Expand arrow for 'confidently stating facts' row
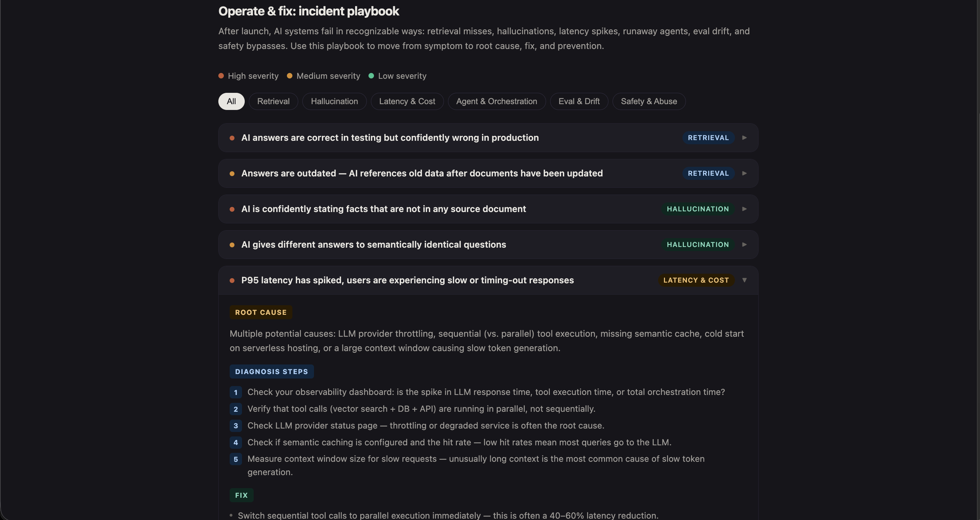 (x=745, y=209)
